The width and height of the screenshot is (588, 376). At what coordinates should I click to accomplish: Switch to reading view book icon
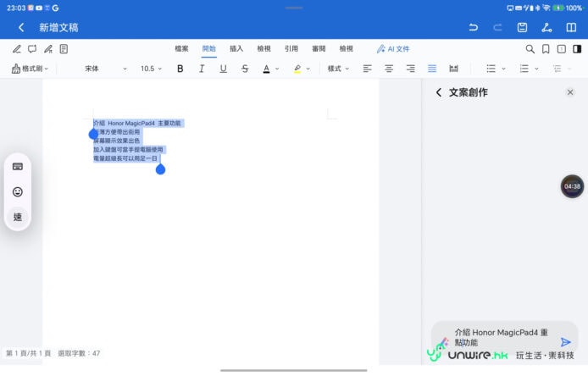pos(571,27)
